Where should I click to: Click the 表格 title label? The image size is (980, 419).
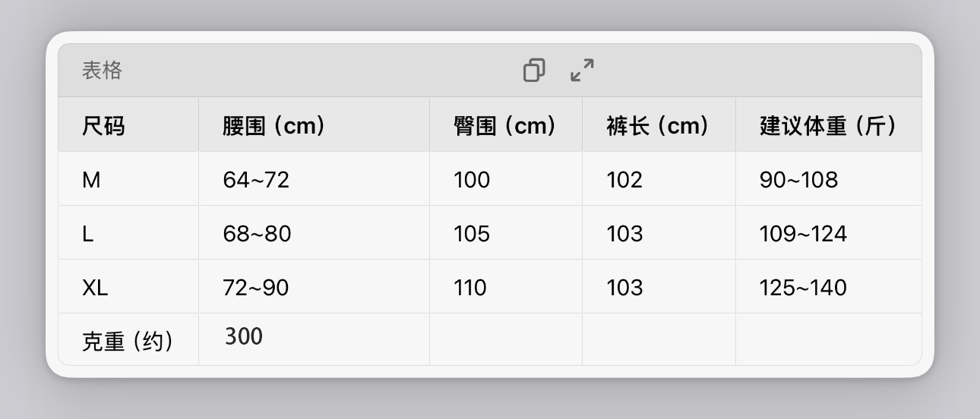102,71
